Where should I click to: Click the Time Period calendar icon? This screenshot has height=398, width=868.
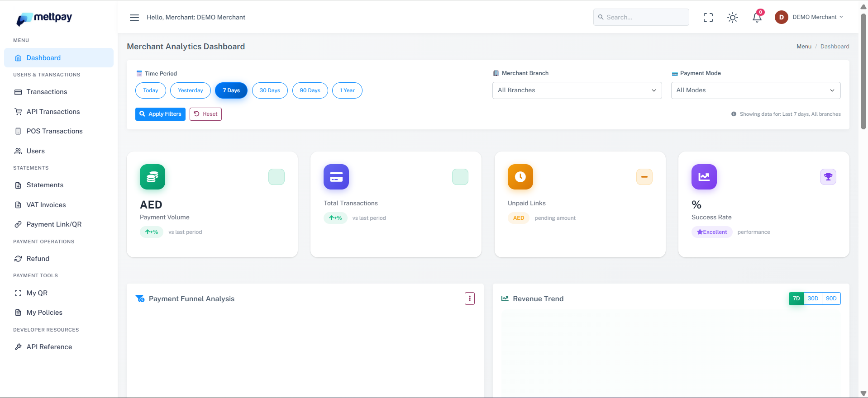click(x=139, y=73)
